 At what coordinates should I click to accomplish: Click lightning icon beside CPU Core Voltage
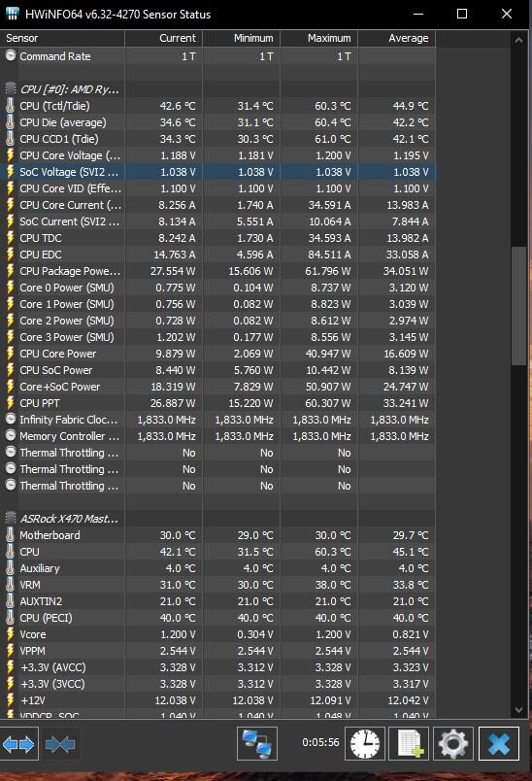(10, 155)
